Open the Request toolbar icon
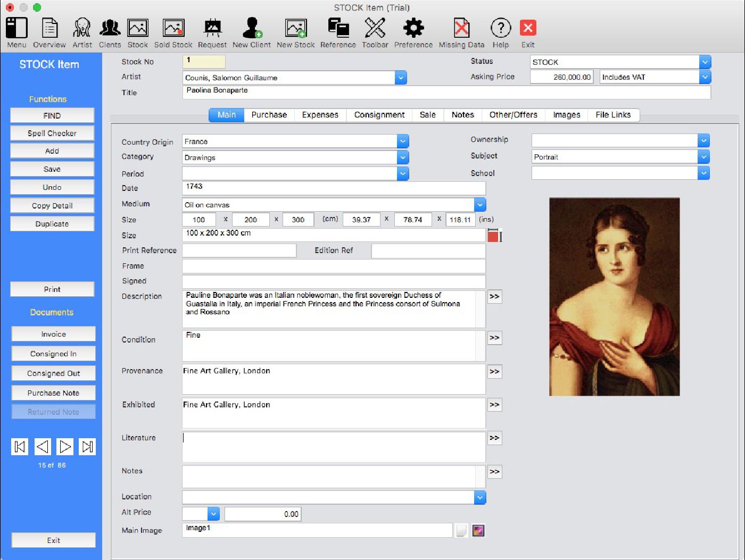The width and height of the screenshot is (745, 560). tap(212, 33)
